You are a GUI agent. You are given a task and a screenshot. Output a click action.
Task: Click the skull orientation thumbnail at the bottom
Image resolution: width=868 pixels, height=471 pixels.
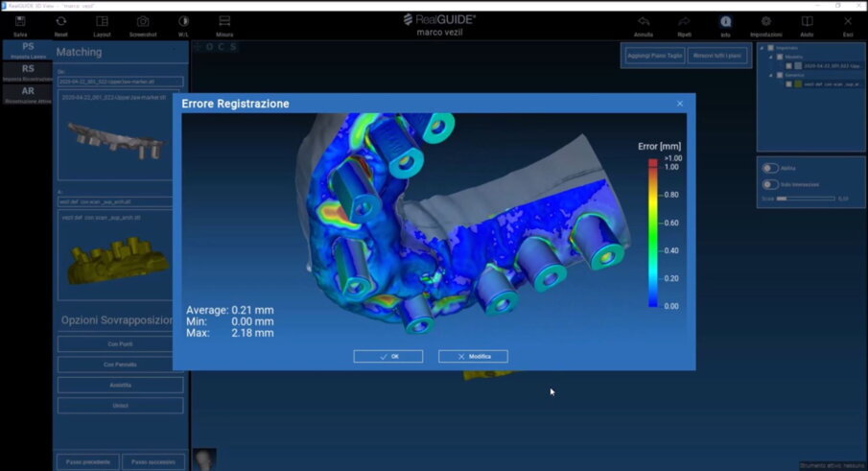(x=204, y=459)
